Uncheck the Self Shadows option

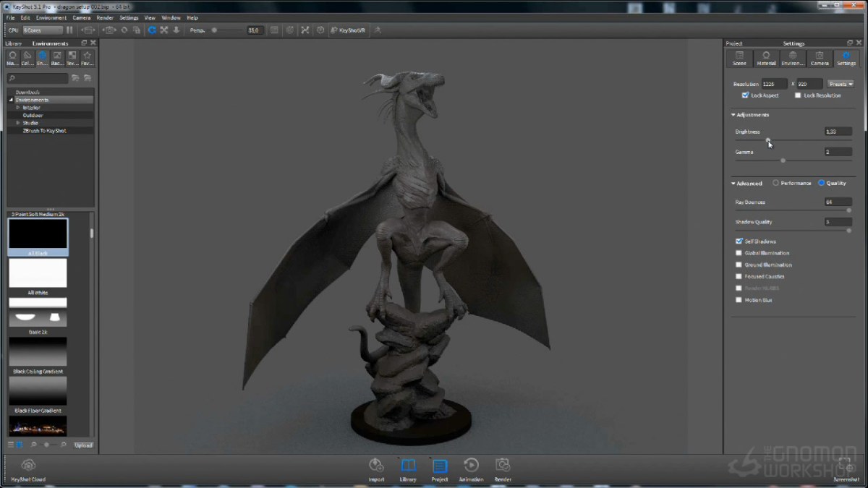coord(739,241)
